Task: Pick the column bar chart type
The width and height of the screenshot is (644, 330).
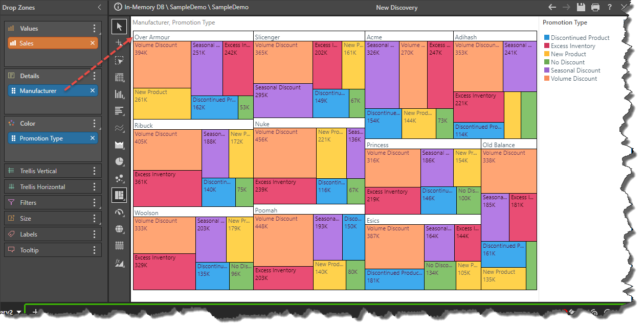Action: pos(119,94)
